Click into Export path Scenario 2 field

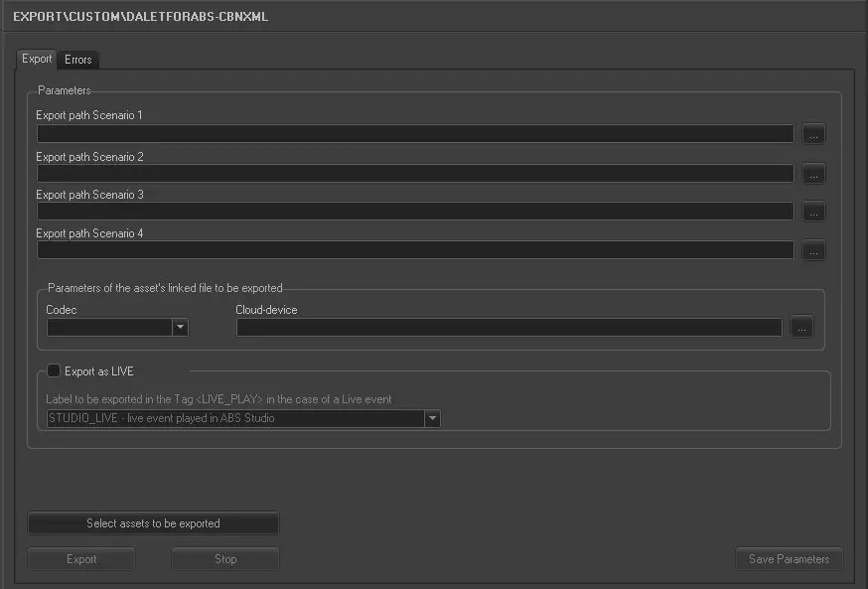(415, 174)
